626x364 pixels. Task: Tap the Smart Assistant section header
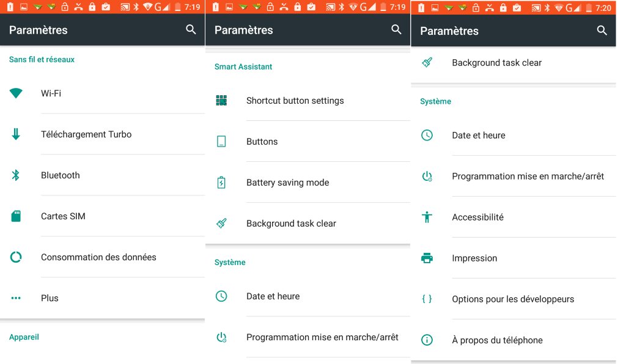coord(243,67)
